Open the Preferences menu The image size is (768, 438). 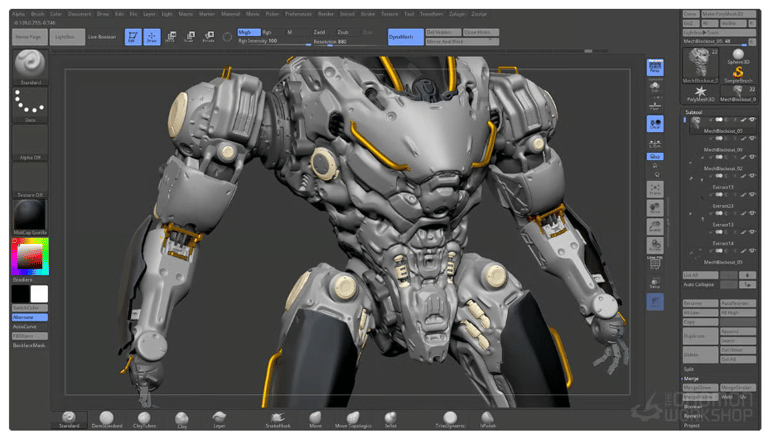298,15
